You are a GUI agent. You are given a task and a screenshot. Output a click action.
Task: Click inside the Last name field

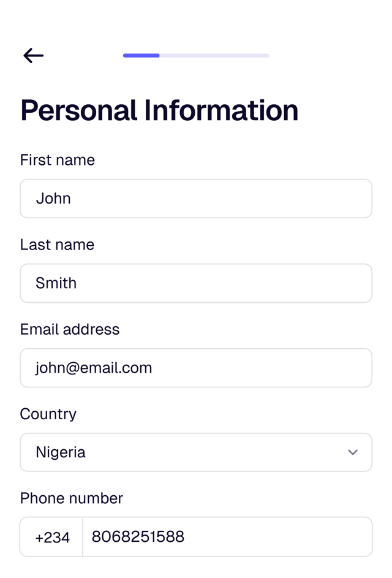pyautogui.click(x=196, y=283)
